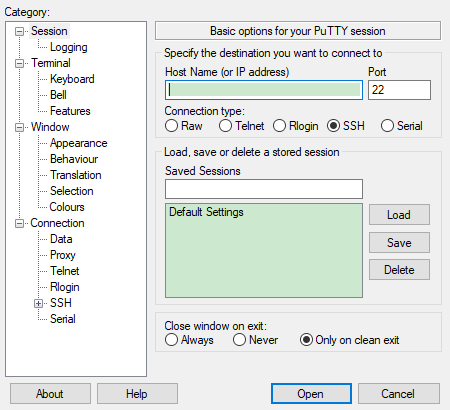Image resolution: width=450 pixels, height=410 pixels.
Task: Go to the Colours settings panel
Action: pyautogui.click(x=67, y=207)
